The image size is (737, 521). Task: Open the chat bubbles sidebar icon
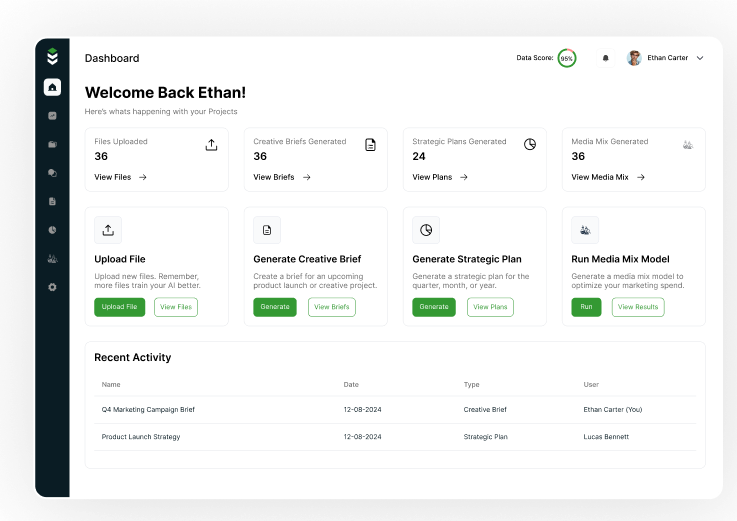click(x=52, y=172)
